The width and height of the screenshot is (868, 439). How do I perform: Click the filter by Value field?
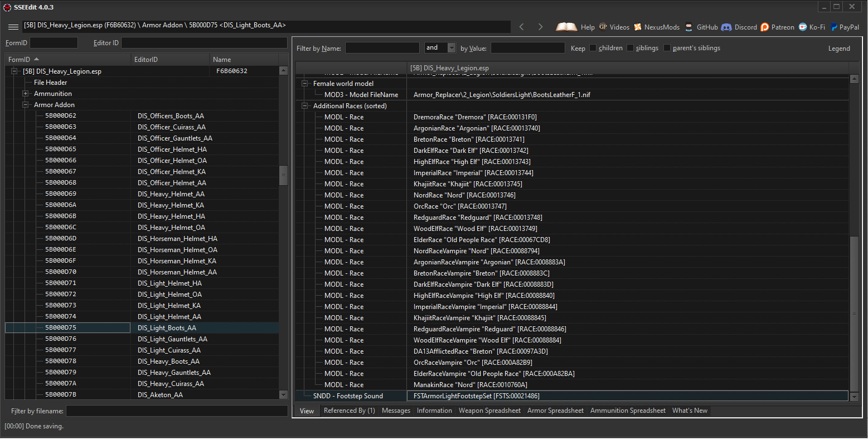pyautogui.click(x=528, y=48)
